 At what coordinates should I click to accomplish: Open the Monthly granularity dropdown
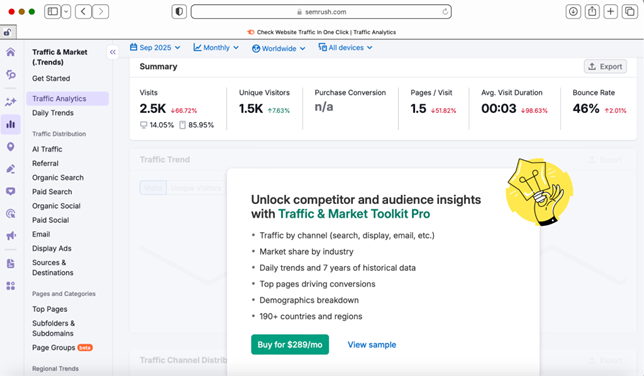(216, 48)
